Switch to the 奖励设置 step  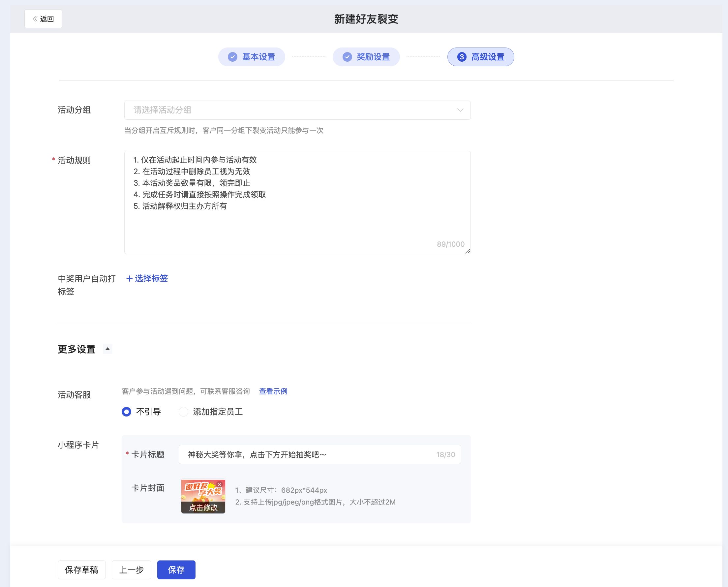point(366,57)
